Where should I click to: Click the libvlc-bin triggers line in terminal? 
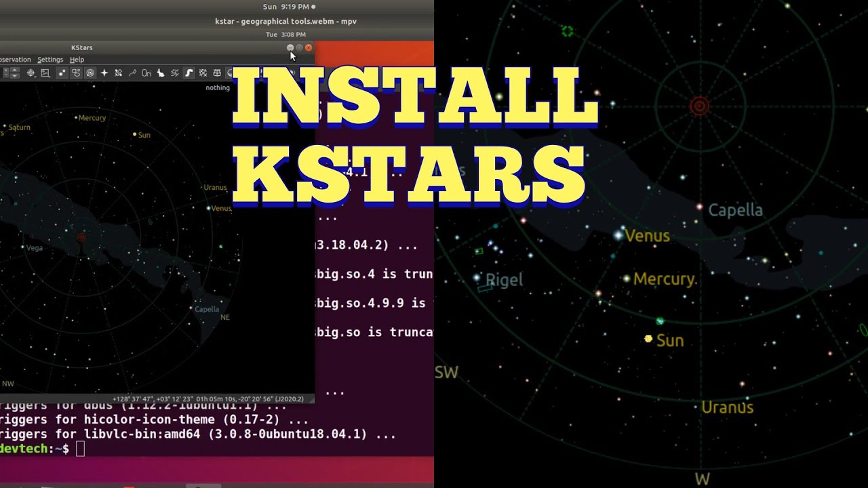[198, 434]
